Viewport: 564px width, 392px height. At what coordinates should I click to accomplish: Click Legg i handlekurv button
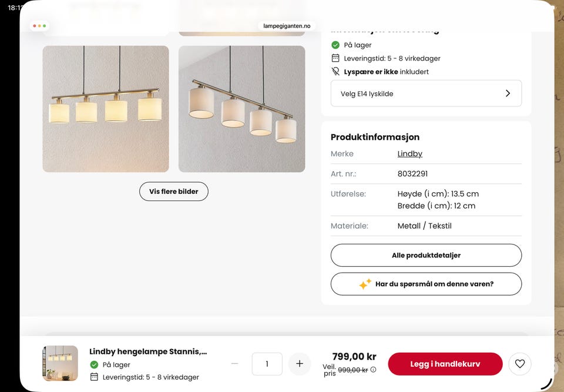coord(445,364)
